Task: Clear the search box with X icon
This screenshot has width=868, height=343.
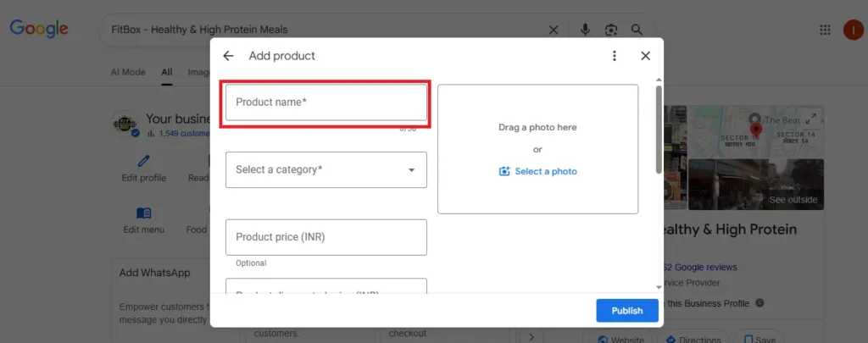Action: [553, 30]
